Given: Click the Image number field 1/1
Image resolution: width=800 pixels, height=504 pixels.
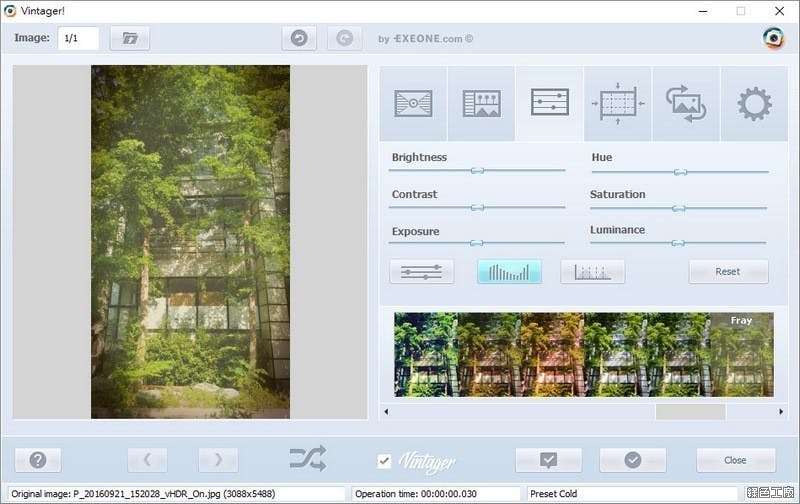Looking at the screenshot, I should click(78, 38).
